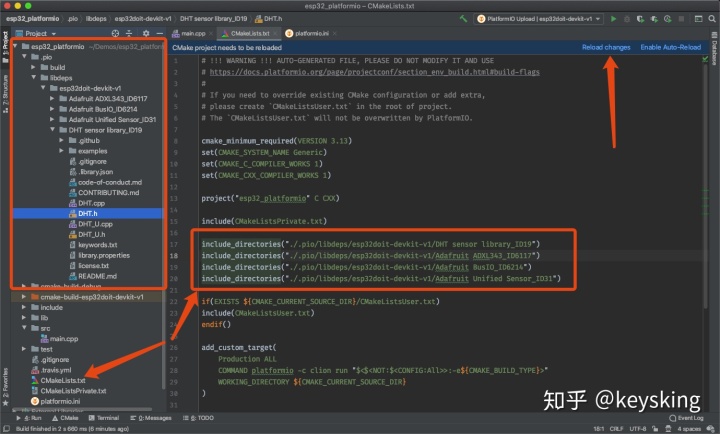Select main.cpp under the src folder

[x=64, y=339]
